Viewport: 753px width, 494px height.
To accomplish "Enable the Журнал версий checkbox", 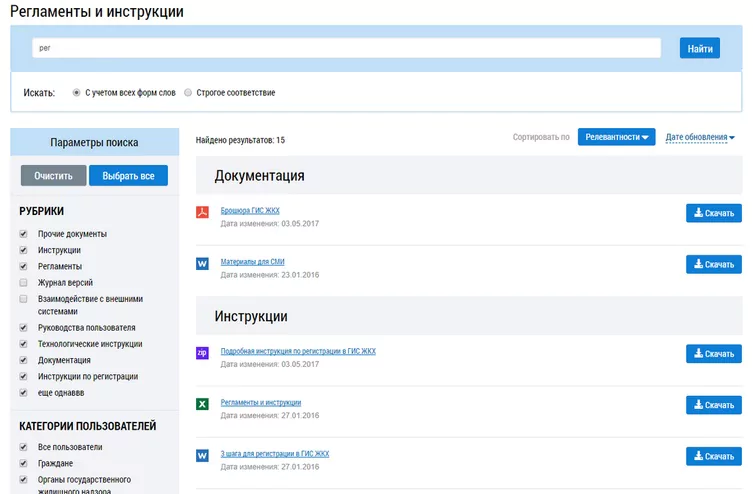I will pyautogui.click(x=23, y=282).
